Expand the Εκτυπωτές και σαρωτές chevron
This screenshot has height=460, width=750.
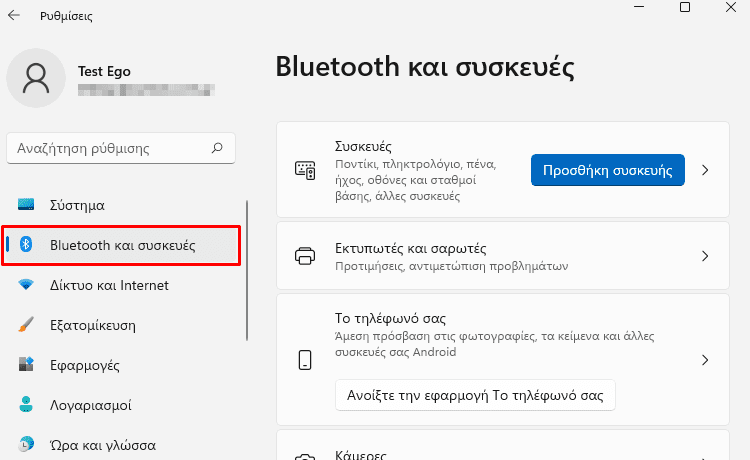(705, 256)
